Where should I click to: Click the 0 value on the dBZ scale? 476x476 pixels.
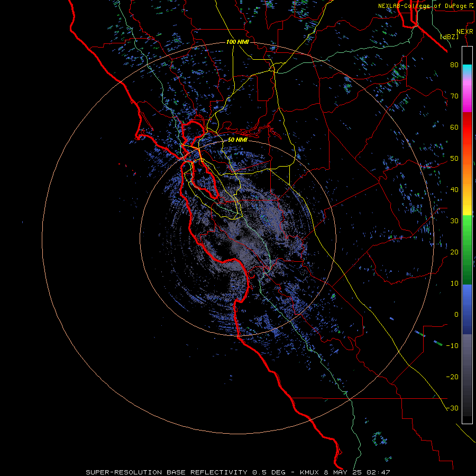[x=456, y=315]
